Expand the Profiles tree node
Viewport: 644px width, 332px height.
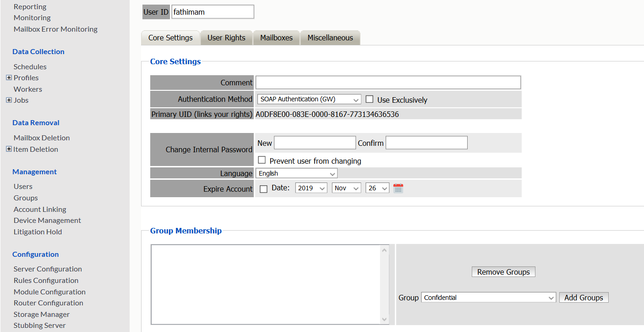(x=9, y=78)
